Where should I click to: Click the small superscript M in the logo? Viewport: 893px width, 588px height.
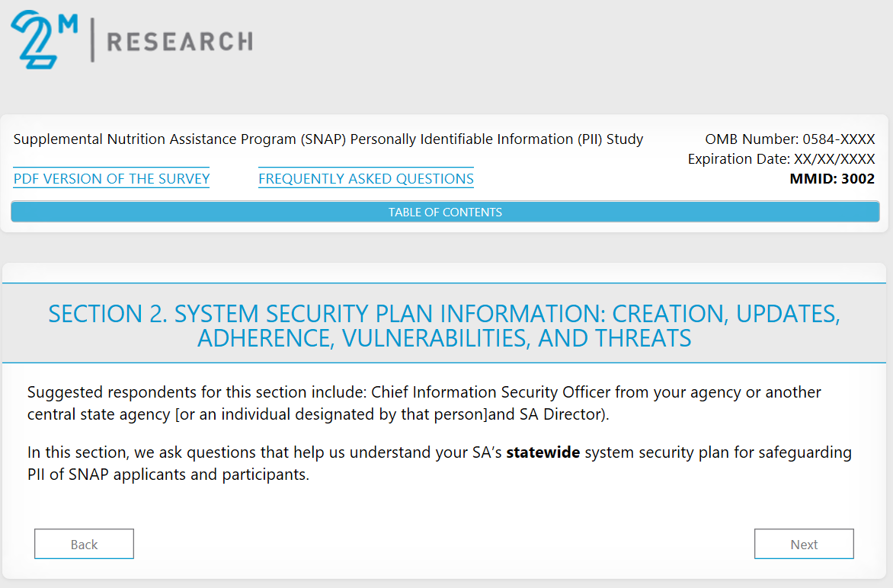(x=68, y=24)
